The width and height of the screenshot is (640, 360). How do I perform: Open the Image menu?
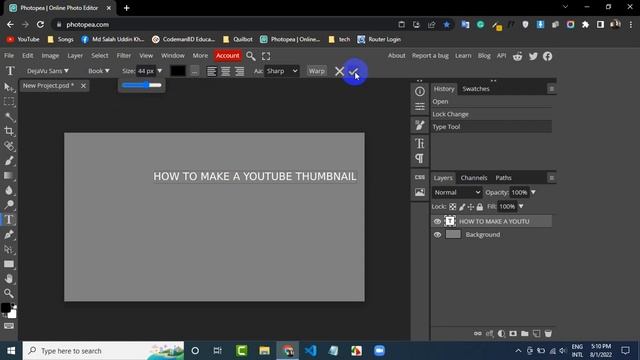50,56
